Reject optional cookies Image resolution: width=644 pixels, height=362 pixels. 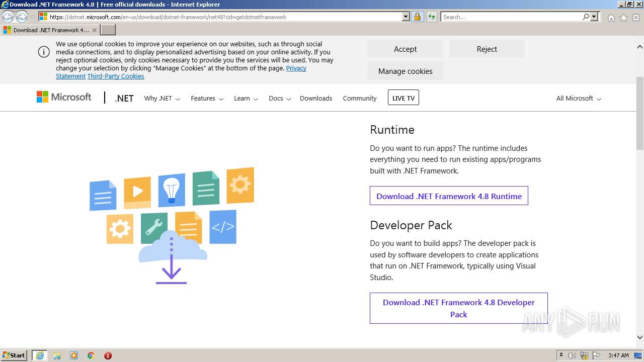(x=487, y=49)
